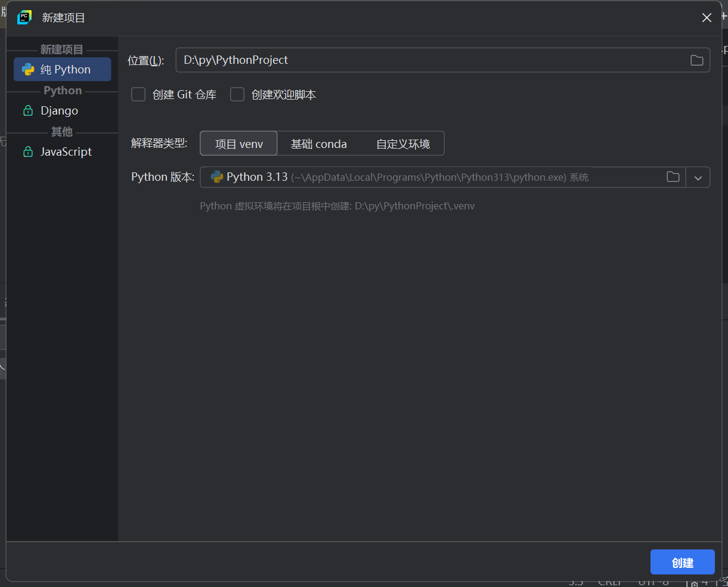Image resolution: width=728 pixels, height=587 pixels.
Task: Click the lock icon beside Django
Action: pyautogui.click(x=27, y=110)
